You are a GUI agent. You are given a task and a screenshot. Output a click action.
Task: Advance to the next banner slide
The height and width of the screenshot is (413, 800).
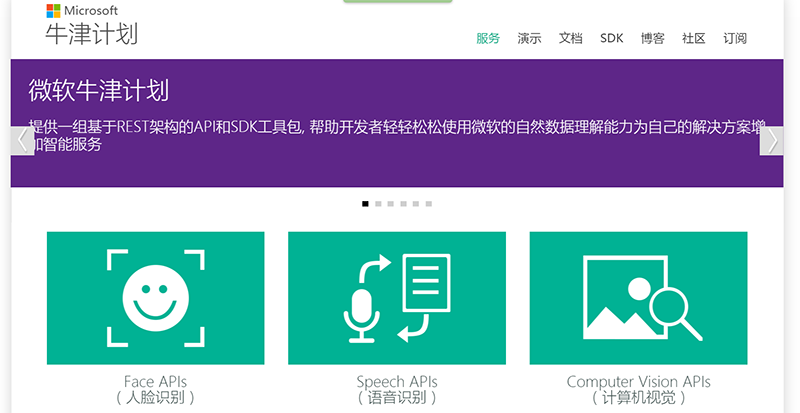coord(771,141)
